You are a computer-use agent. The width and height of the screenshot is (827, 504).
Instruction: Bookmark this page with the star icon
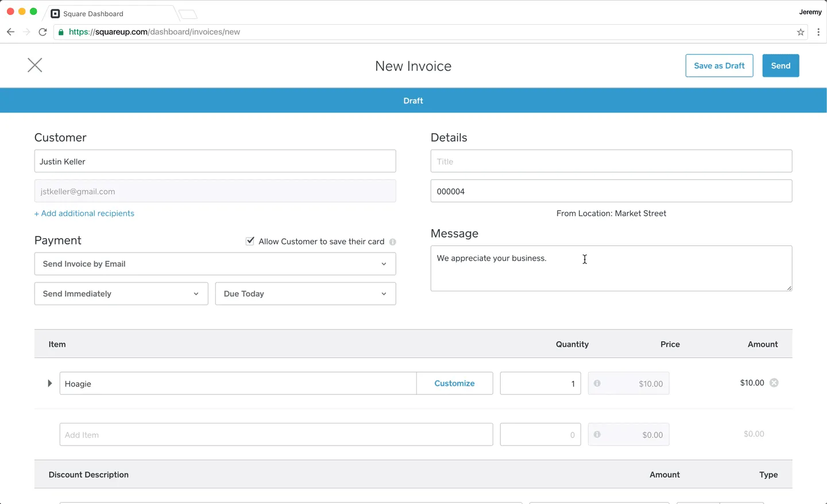click(x=801, y=32)
